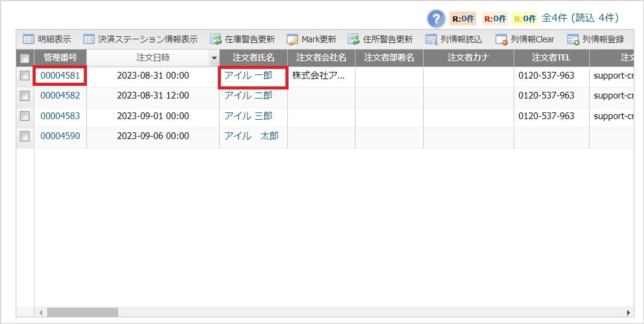Viewport: 644px width, 324px height.
Task: Sort by 管理番号 column header
Action: click(x=60, y=58)
